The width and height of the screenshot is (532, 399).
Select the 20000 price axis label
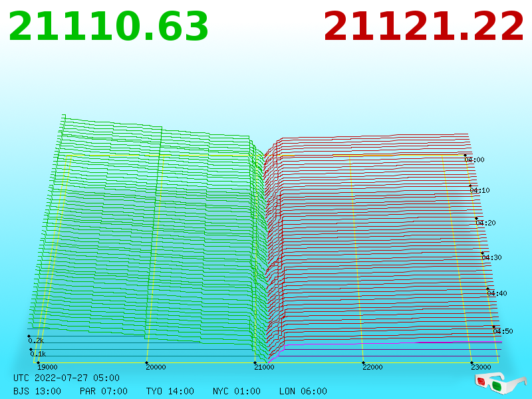156,367
